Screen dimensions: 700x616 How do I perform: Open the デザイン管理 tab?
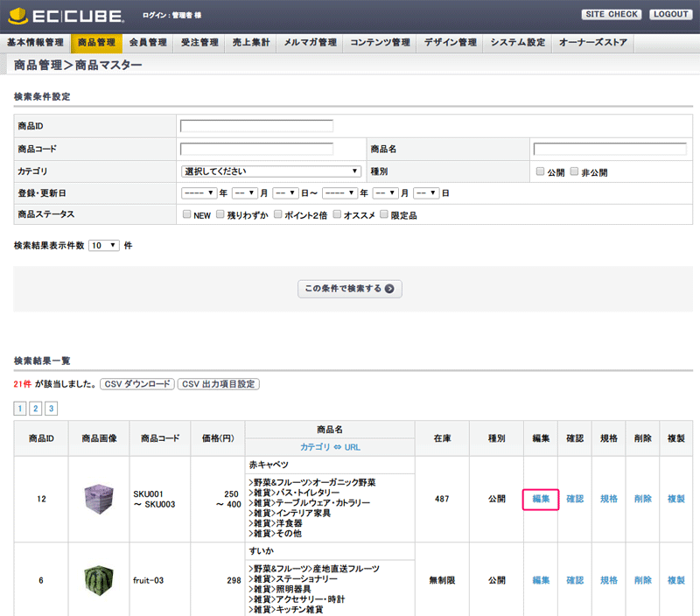tap(450, 42)
